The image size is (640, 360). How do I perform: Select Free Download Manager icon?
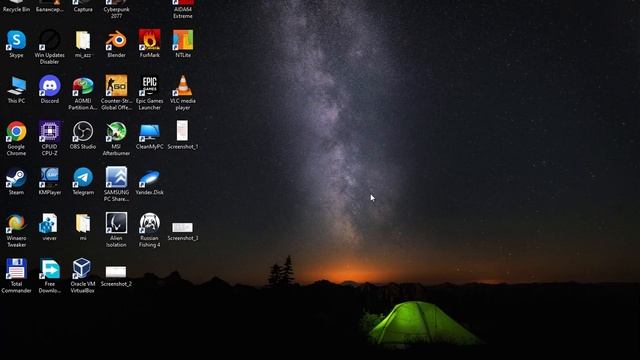coord(50,276)
